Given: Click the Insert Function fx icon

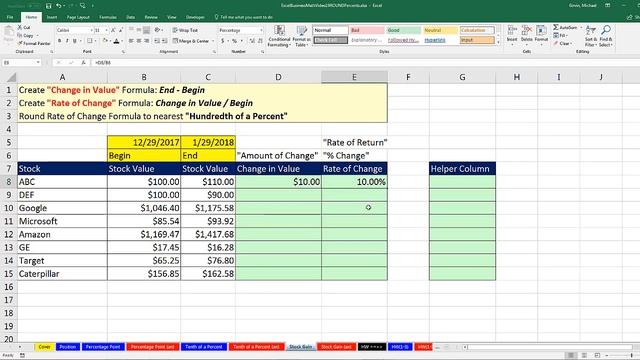Looking at the screenshot, I should point(83,62).
